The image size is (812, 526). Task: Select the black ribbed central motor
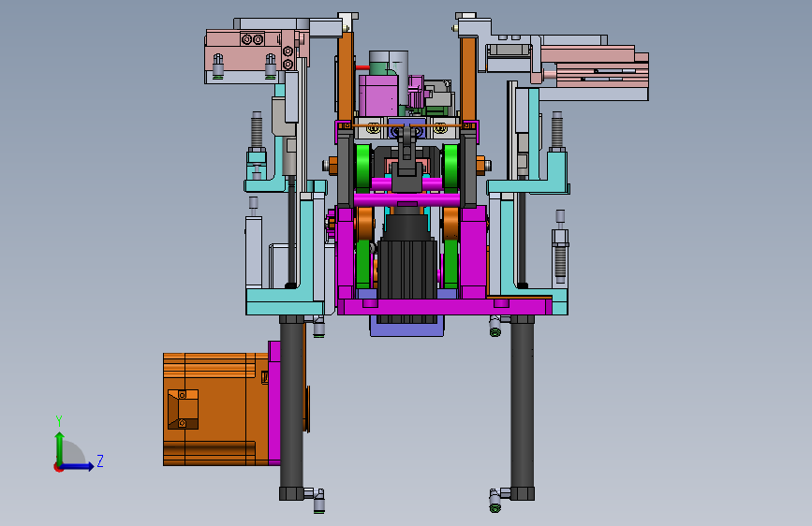click(x=407, y=270)
